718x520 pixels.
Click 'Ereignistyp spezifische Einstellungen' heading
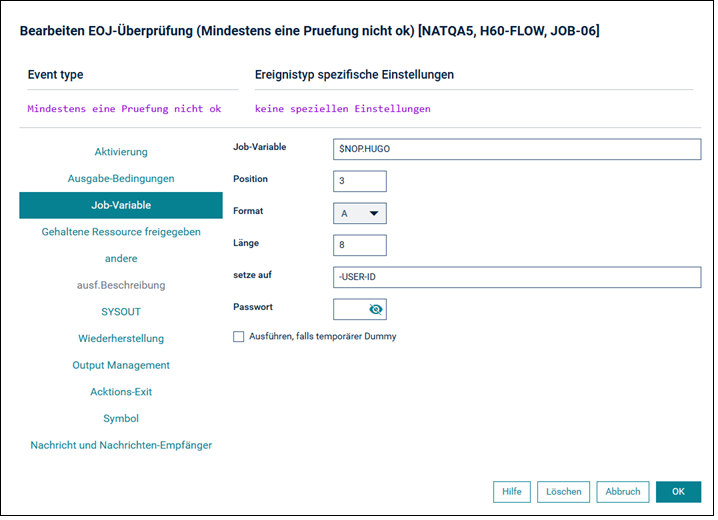(354, 75)
